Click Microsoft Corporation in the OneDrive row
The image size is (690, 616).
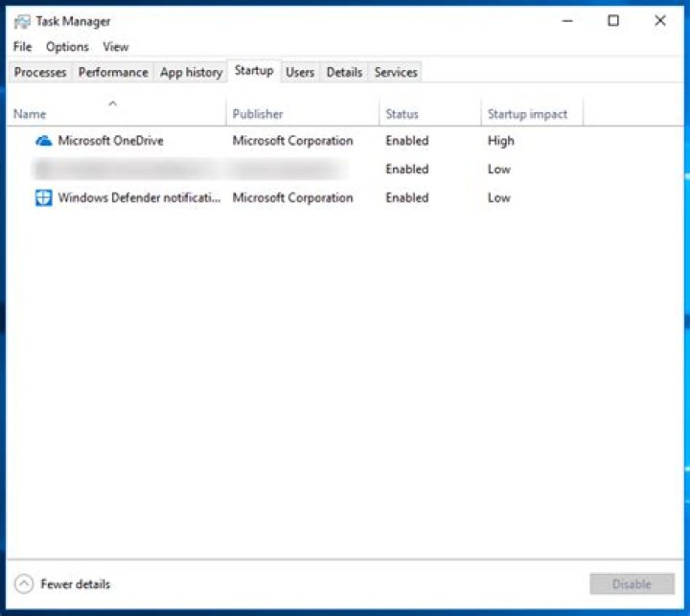[292, 141]
